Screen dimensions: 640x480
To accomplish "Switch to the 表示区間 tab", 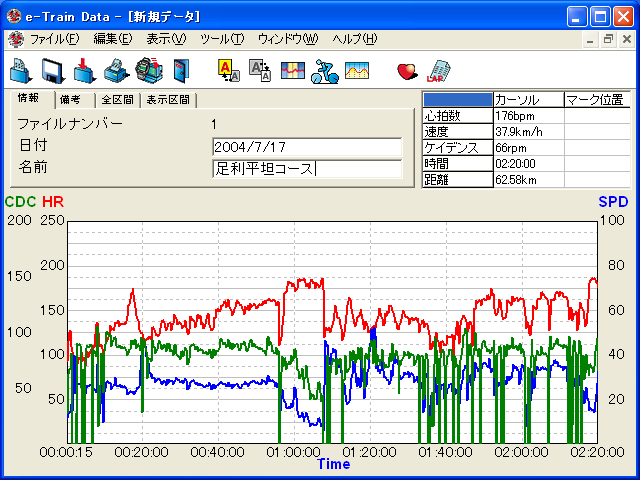I will pos(168,100).
